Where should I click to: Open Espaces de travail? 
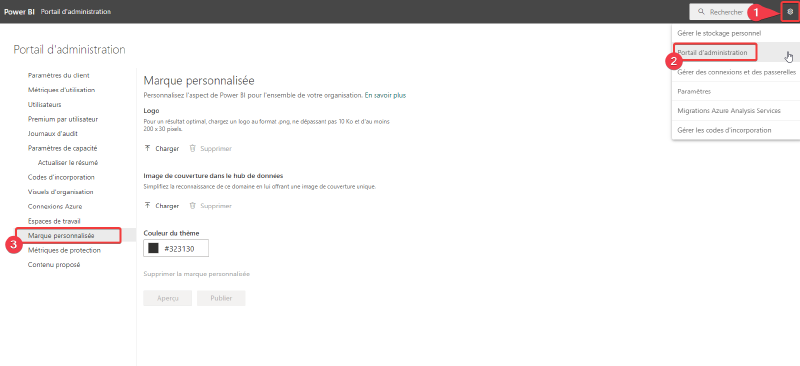54,221
